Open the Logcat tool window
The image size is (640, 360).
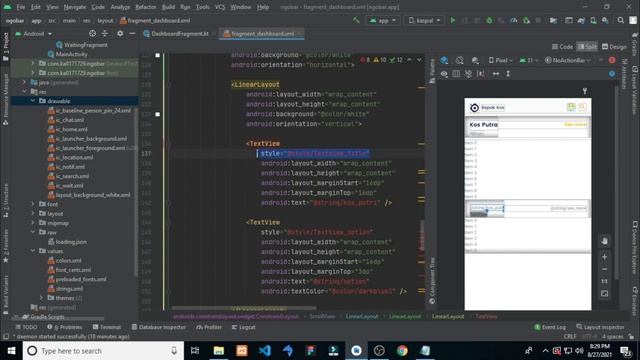[x=244, y=327]
